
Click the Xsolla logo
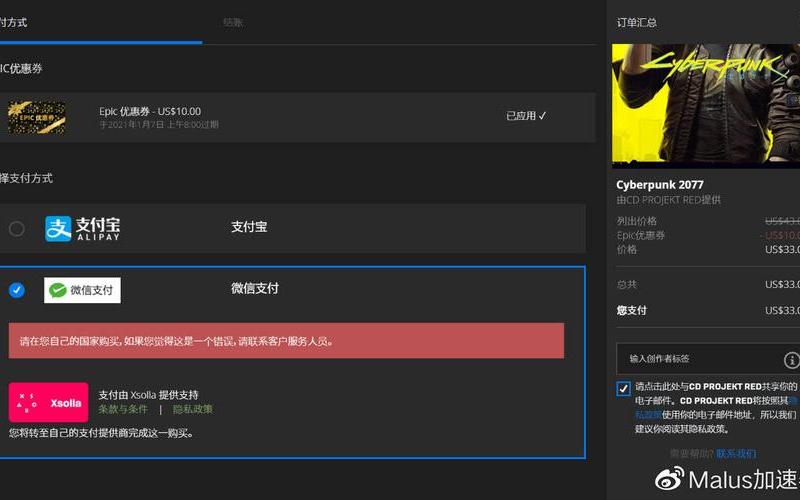(48, 403)
